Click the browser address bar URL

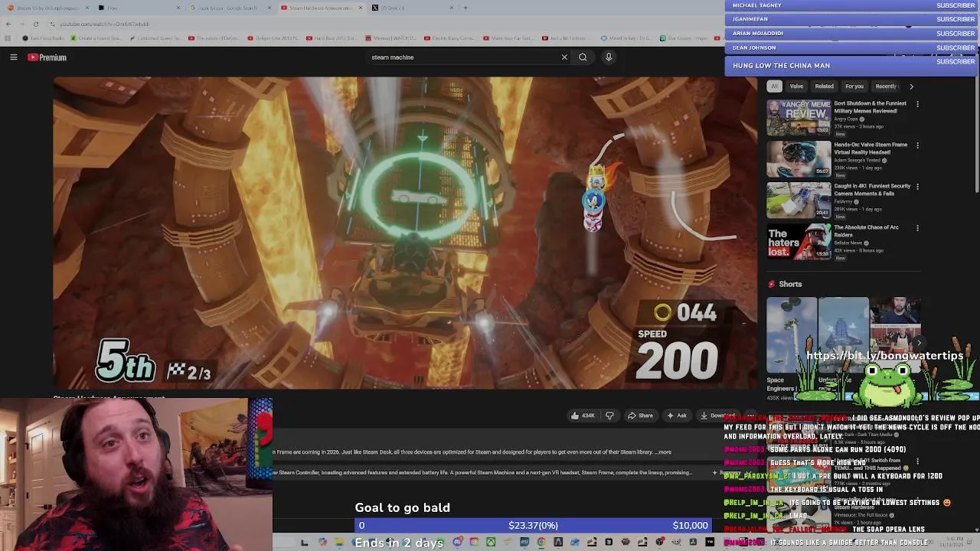tap(105, 24)
